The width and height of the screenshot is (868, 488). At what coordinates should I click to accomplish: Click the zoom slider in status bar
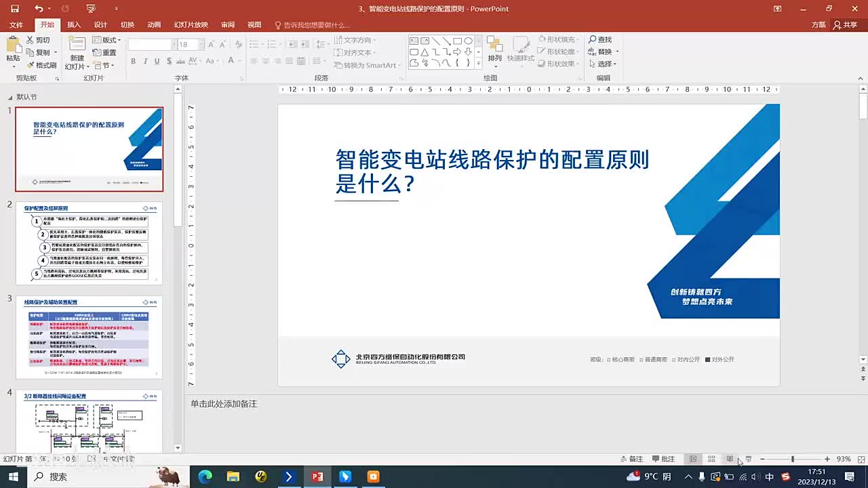coord(793,459)
